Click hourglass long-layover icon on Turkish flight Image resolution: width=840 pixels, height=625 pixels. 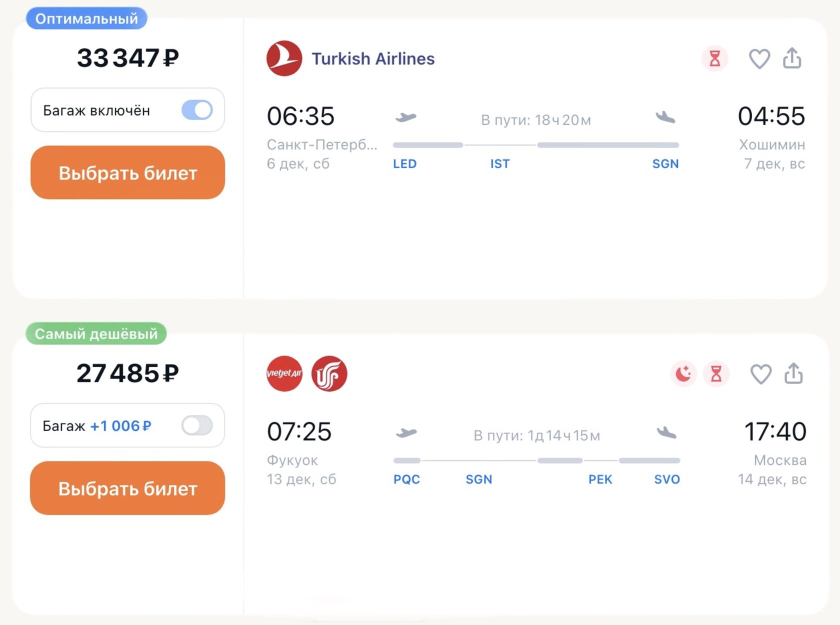click(715, 58)
